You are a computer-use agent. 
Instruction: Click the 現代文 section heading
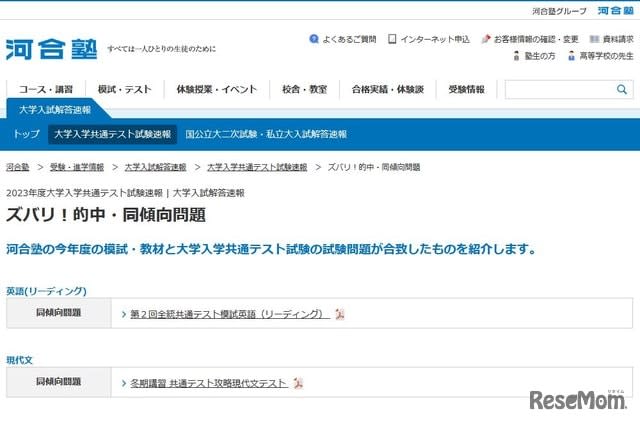(x=19, y=360)
